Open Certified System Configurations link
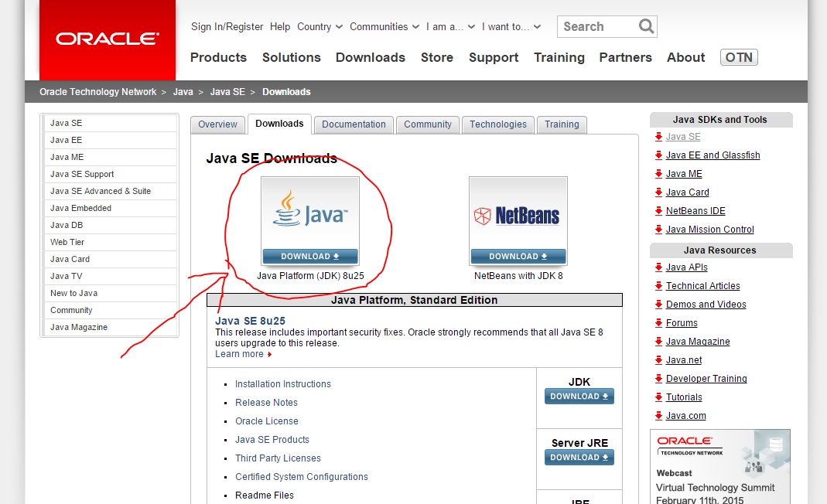The height and width of the screenshot is (504, 827). pyautogui.click(x=302, y=477)
